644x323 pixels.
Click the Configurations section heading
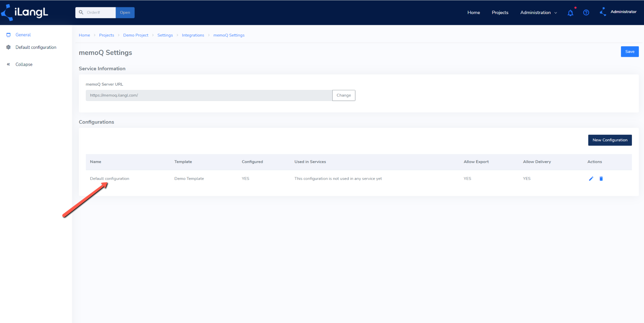click(96, 122)
